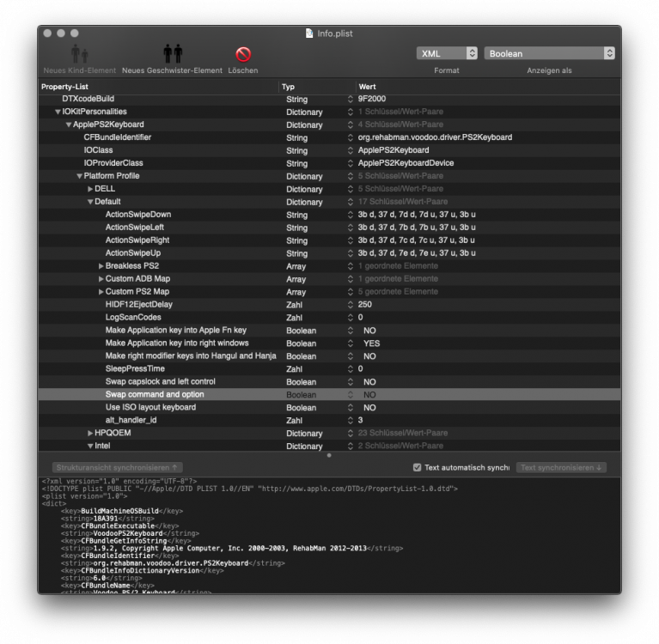Image resolution: width=659 pixels, height=644 pixels.
Task: Expand the Custom PS2 Map array
Action: tap(101, 292)
